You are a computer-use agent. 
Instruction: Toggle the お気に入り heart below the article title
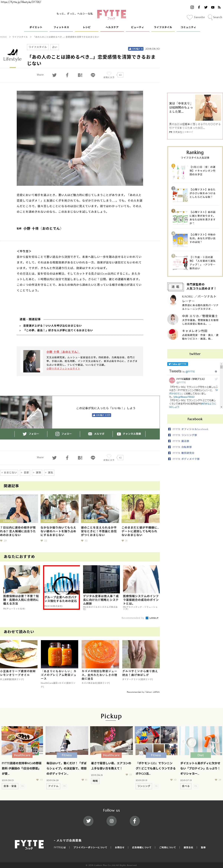(109, 74)
